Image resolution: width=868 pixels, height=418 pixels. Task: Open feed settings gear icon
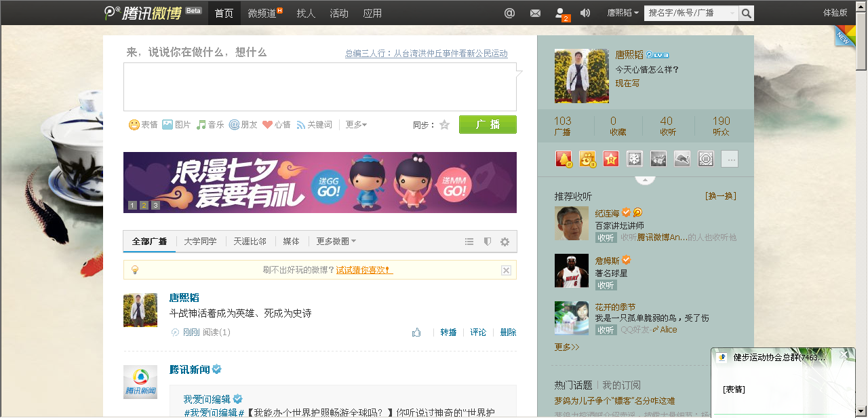(505, 242)
